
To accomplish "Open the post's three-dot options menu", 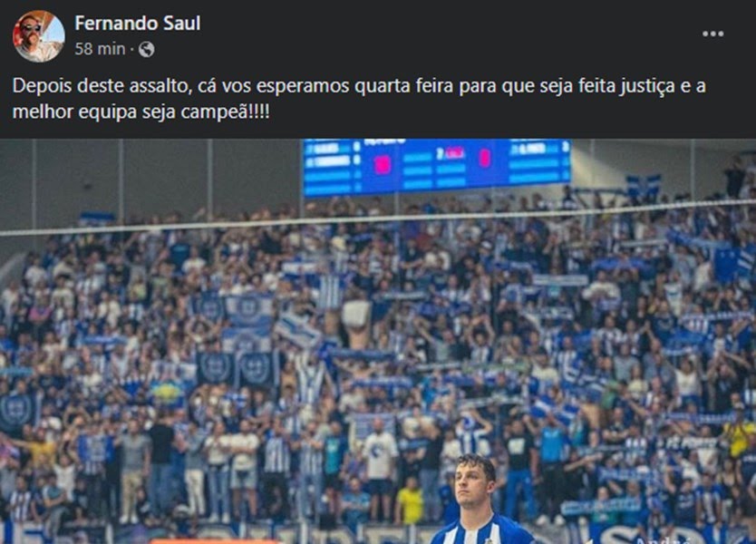I will 712,34.
